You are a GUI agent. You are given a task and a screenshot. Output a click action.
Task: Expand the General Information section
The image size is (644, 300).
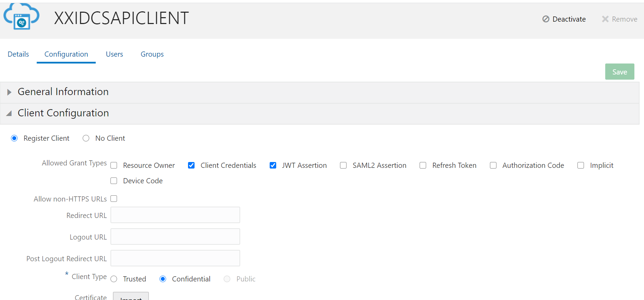(x=9, y=92)
